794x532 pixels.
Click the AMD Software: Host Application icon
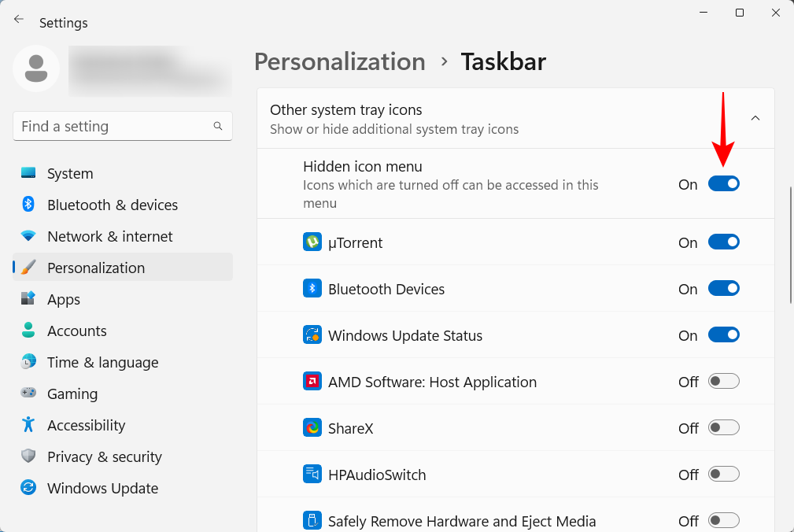pyautogui.click(x=312, y=381)
